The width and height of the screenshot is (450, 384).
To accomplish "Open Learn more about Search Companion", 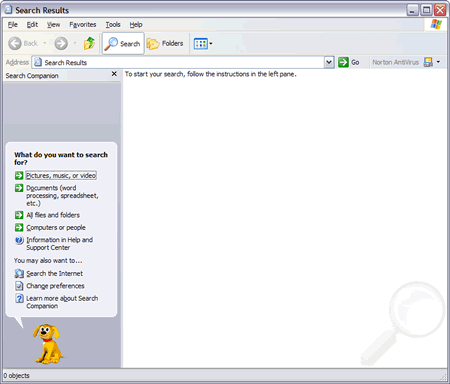I will coord(62,302).
